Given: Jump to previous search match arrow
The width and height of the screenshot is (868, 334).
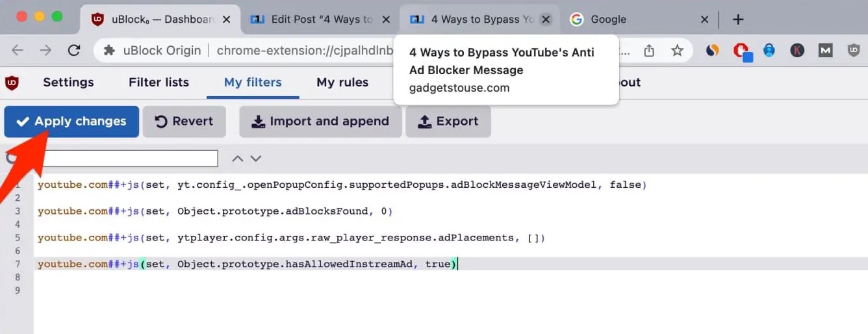Looking at the screenshot, I should click(x=238, y=158).
